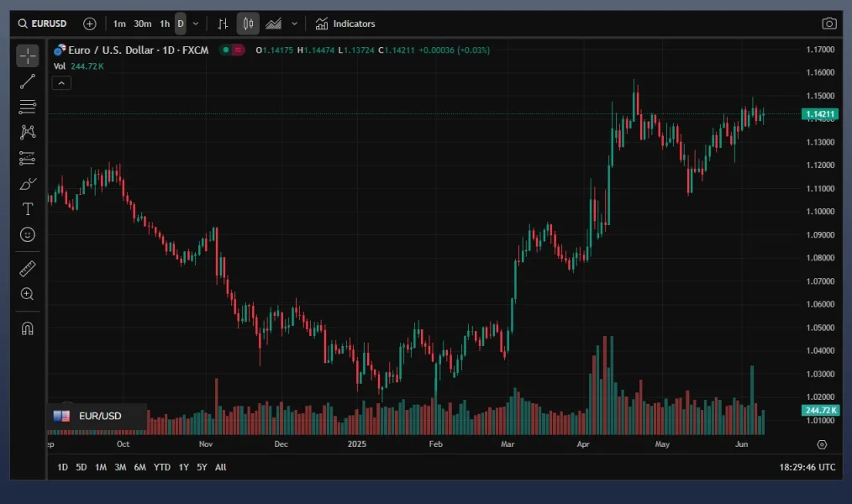Toggle the market status pill beside FXCM
The width and height of the screenshot is (852, 504).
coord(232,50)
